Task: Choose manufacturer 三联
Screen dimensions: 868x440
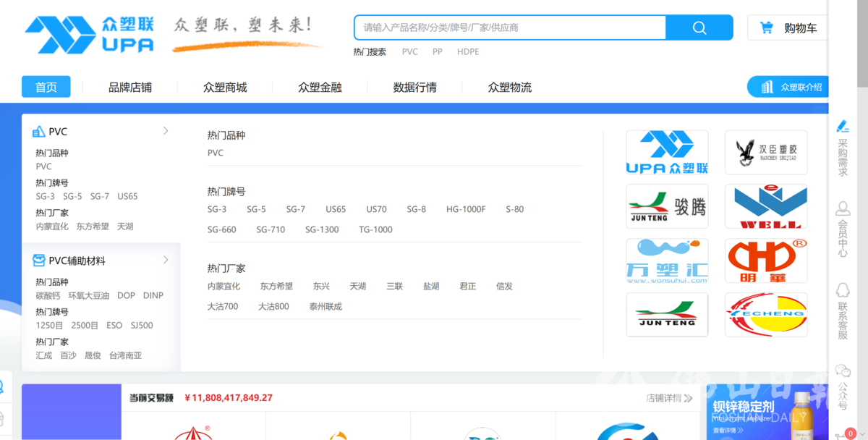Action: (x=394, y=287)
